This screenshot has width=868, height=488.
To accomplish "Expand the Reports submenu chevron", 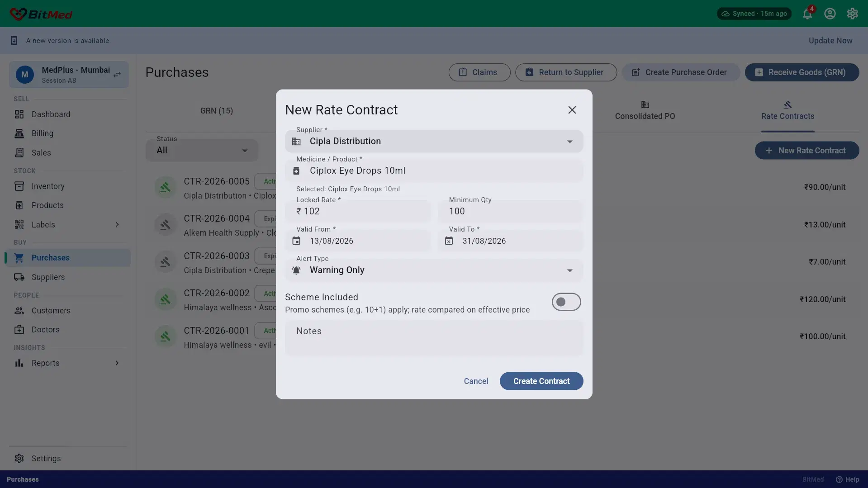I will (x=117, y=363).
